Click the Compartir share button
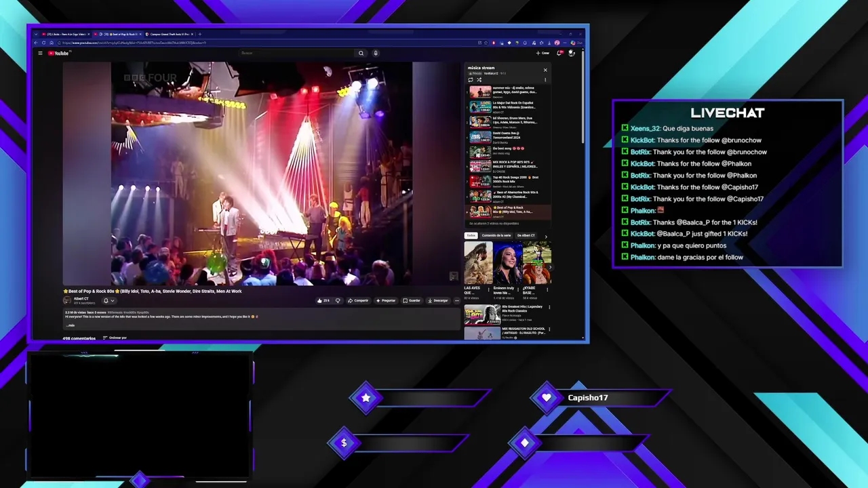Viewport: 868px width, 488px height. tap(358, 300)
